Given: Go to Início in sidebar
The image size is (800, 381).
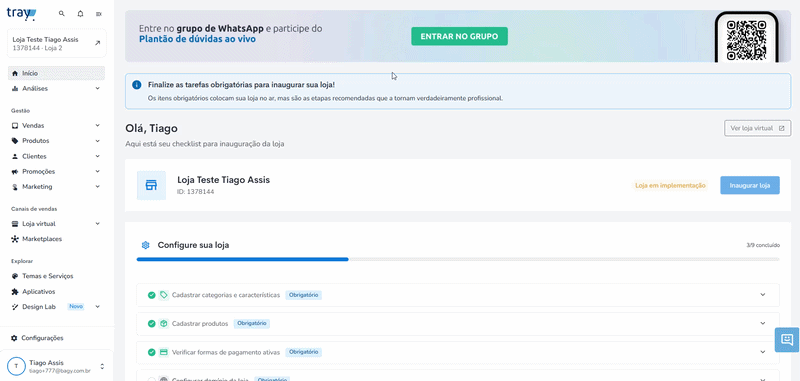Looking at the screenshot, I should coord(57,73).
